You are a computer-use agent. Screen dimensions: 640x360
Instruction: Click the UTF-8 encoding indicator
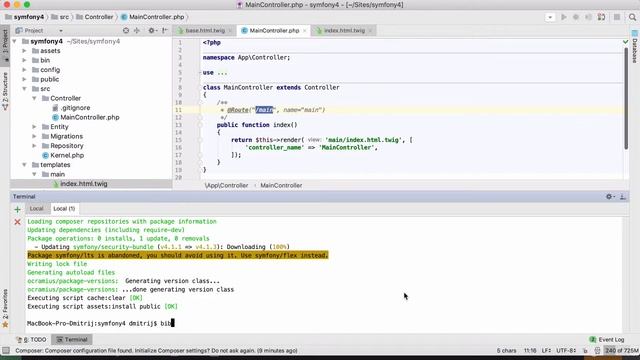[566, 351]
